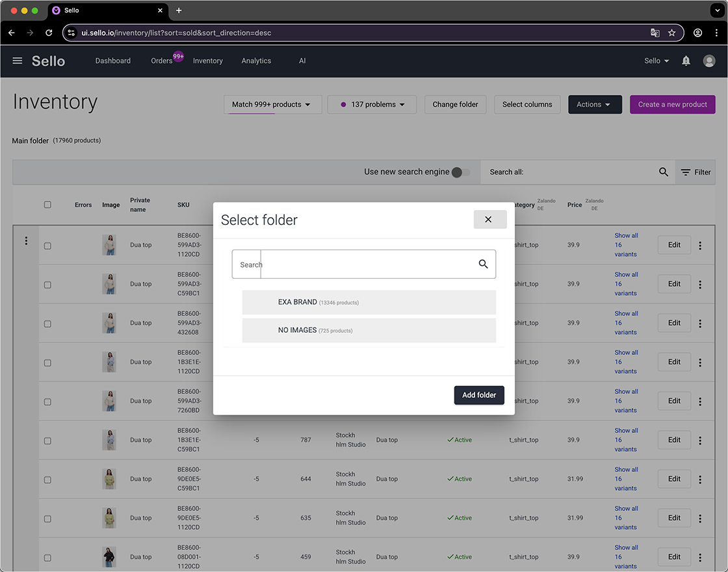Bookmark this page with the star icon
Viewport: 728px width, 572px height.
(671, 32)
